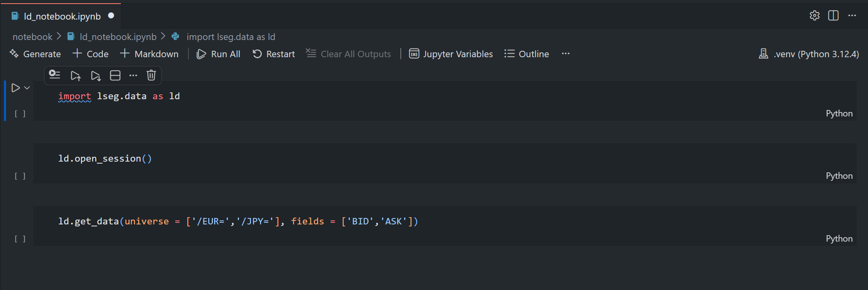The width and height of the screenshot is (868, 290).
Task: Select the ld_notebook.ipynb tab
Action: pos(62,16)
